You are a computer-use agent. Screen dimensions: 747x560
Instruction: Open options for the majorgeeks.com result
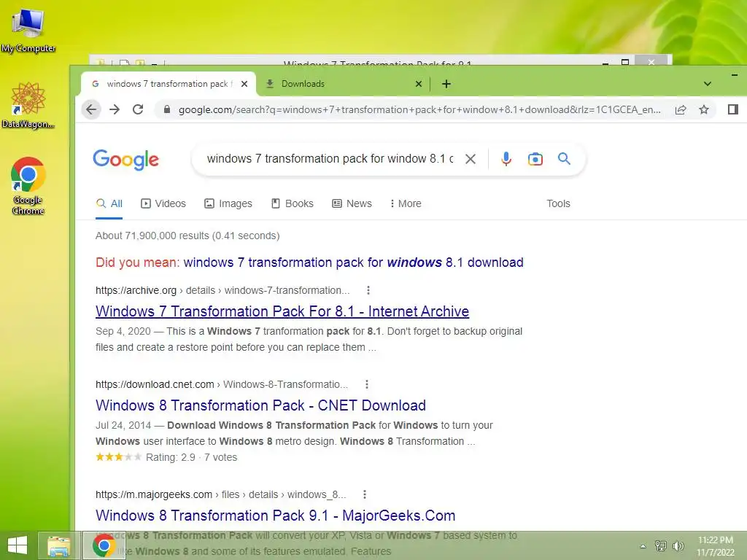365,494
